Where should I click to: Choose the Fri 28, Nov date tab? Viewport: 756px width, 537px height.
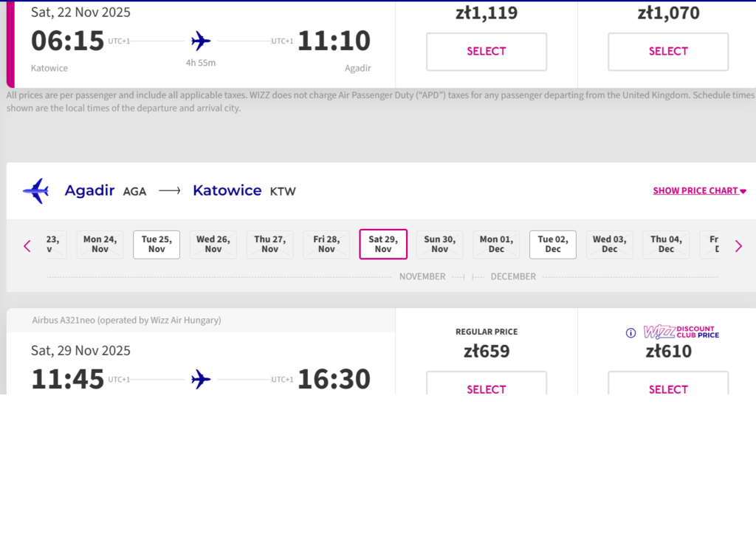coord(326,244)
